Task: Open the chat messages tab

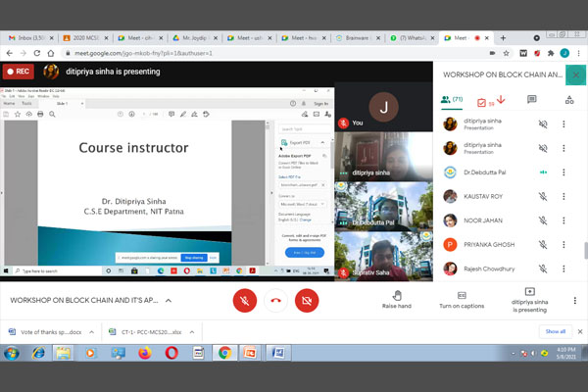Action: point(531,100)
